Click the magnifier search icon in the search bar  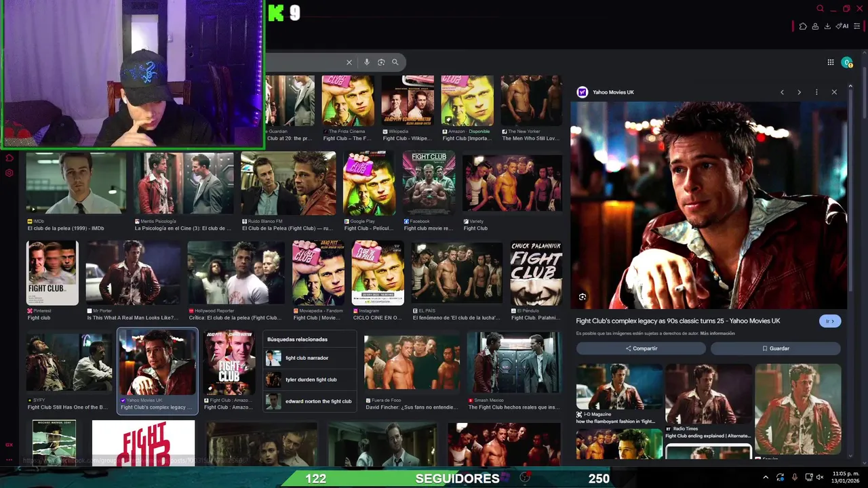(395, 62)
